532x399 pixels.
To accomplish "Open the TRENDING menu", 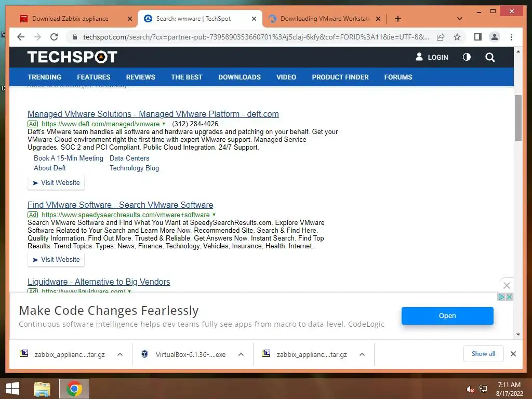I will pos(45,77).
